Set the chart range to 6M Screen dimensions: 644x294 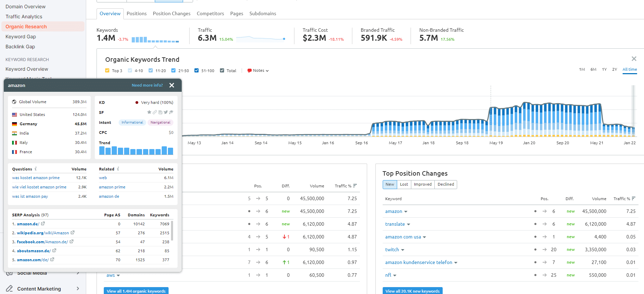coord(593,69)
